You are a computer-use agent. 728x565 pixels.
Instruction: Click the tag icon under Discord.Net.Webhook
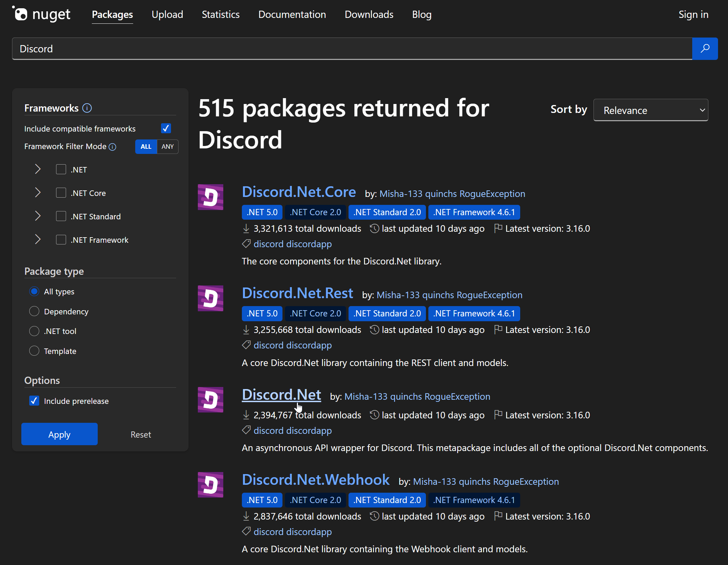246,532
